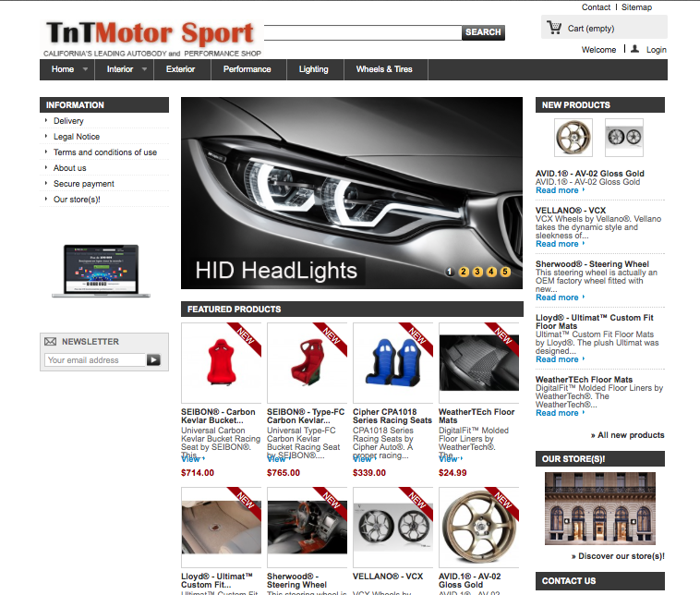The height and width of the screenshot is (595, 700).
Task: Select slide 4 in banner slider
Action: [491, 271]
